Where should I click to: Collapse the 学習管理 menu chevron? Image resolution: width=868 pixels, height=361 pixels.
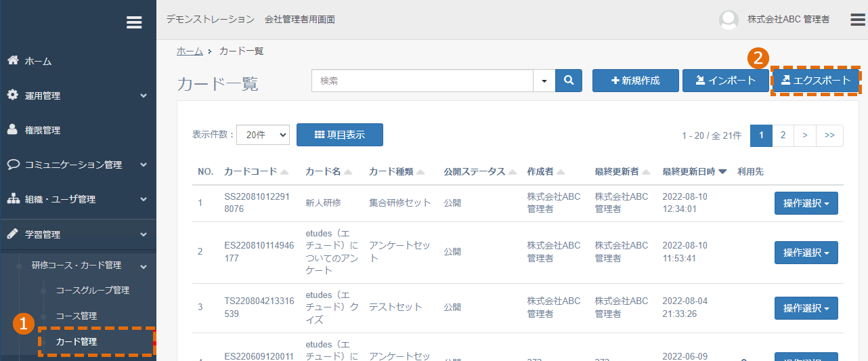click(144, 234)
